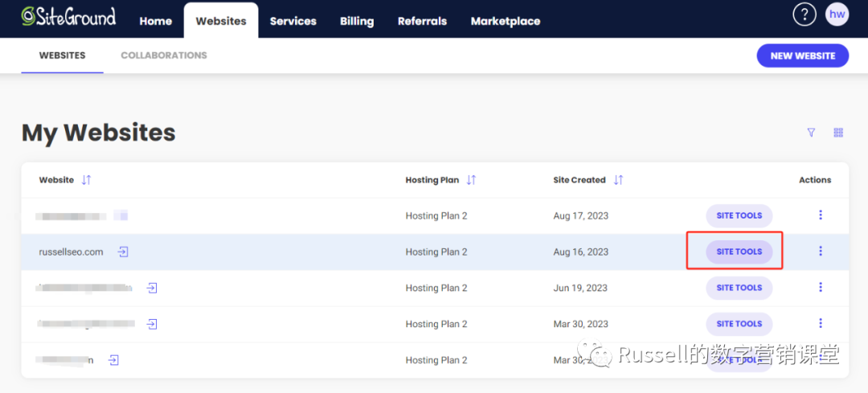The image size is (868, 393).
Task: Sort by Hosting Plan column arrows
Action: pos(471,180)
